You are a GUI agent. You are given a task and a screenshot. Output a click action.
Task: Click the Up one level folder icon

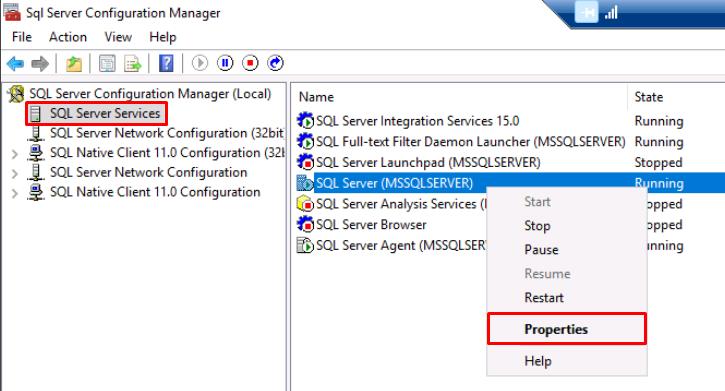[x=74, y=63]
